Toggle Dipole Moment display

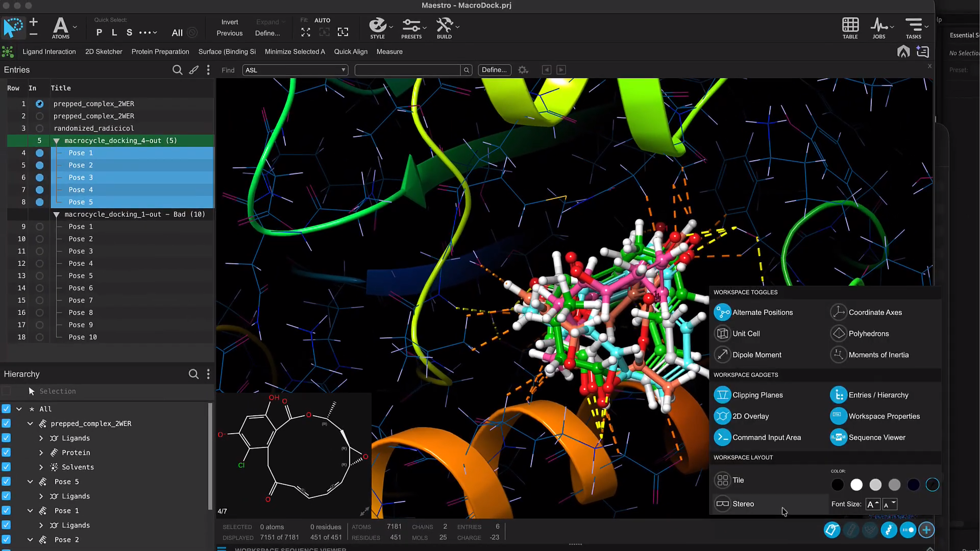click(x=748, y=355)
